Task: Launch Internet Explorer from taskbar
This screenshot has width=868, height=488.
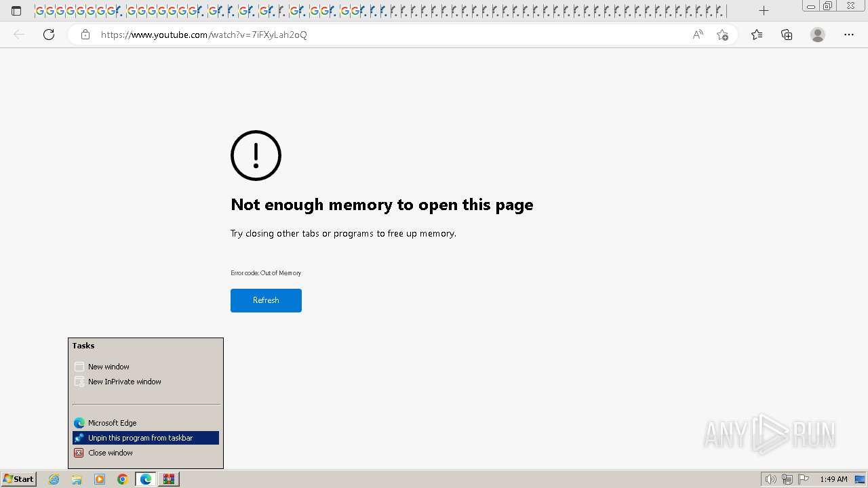Action: [x=54, y=479]
